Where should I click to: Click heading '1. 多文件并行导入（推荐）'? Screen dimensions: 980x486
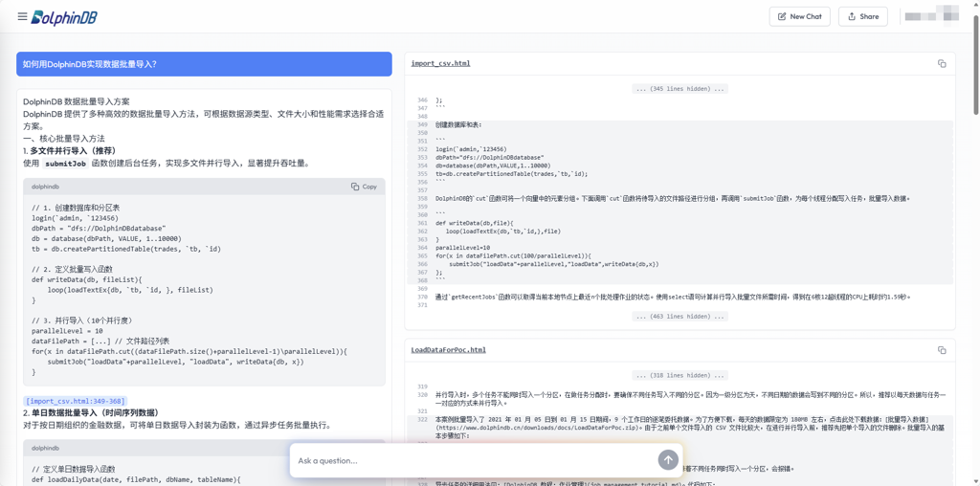(x=69, y=150)
